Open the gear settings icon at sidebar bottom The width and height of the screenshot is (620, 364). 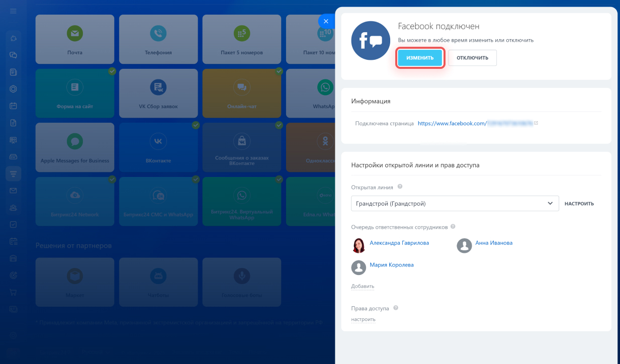[x=13, y=335]
